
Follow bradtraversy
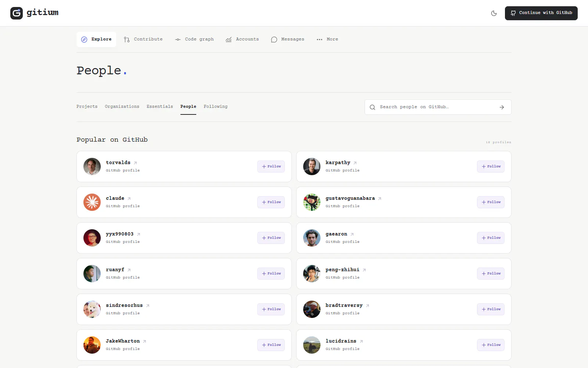pos(491,309)
